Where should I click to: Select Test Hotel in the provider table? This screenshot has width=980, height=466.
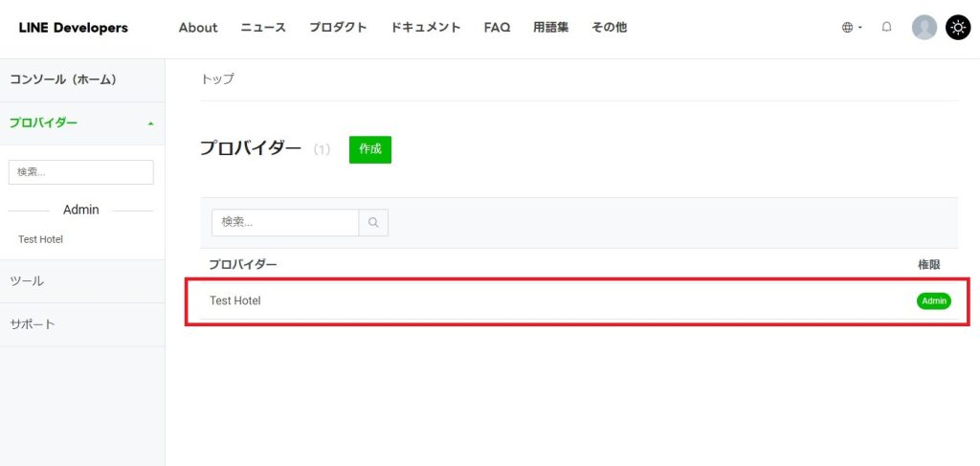pos(235,300)
